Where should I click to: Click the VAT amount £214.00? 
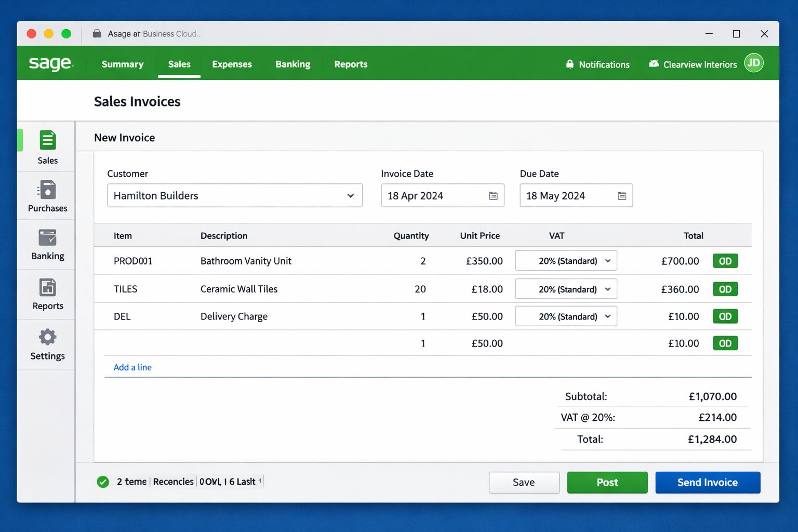717,417
